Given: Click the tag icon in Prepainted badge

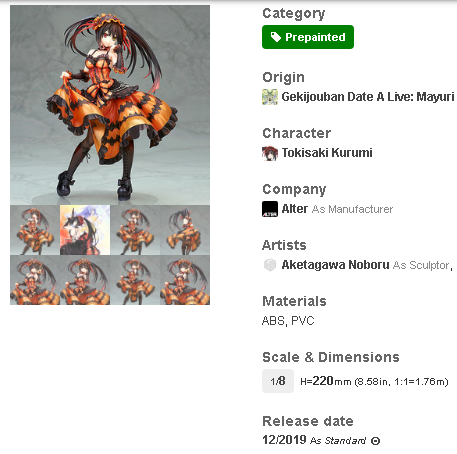Looking at the screenshot, I should (276, 37).
